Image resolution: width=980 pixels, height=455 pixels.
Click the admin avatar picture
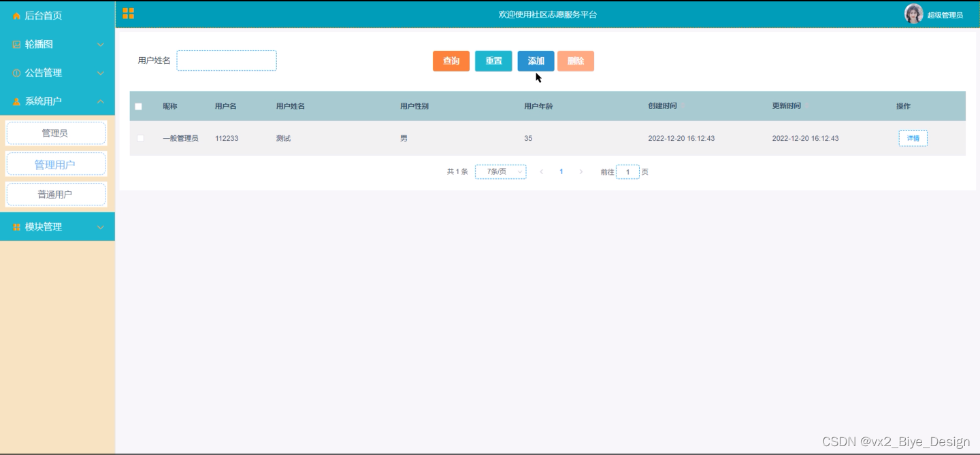pos(913,14)
